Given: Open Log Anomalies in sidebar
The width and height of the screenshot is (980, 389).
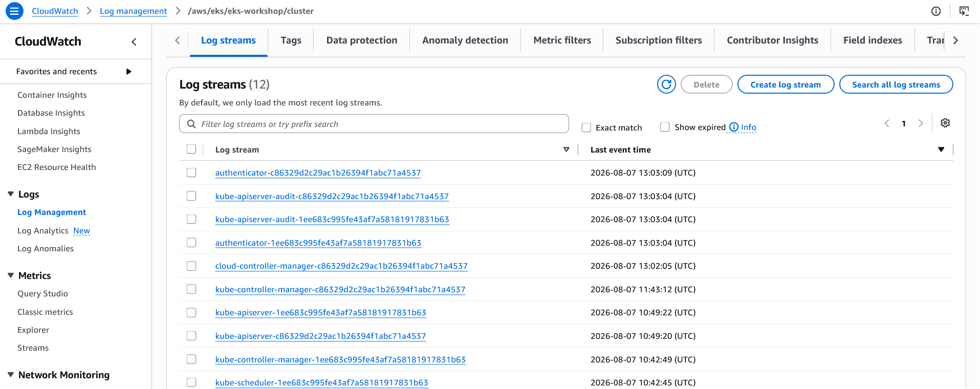Looking at the screenshot, I should [x=46, y=249].
